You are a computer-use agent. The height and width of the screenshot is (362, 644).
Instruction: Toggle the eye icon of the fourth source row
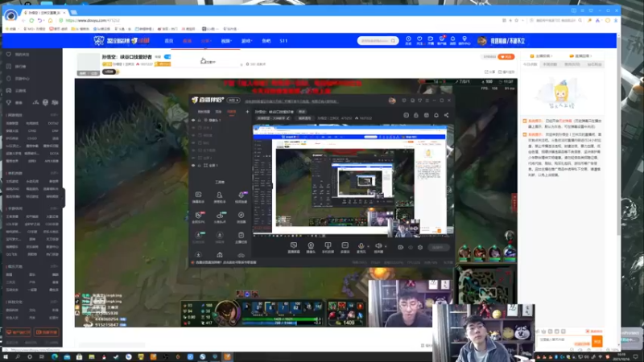(193, 143)
